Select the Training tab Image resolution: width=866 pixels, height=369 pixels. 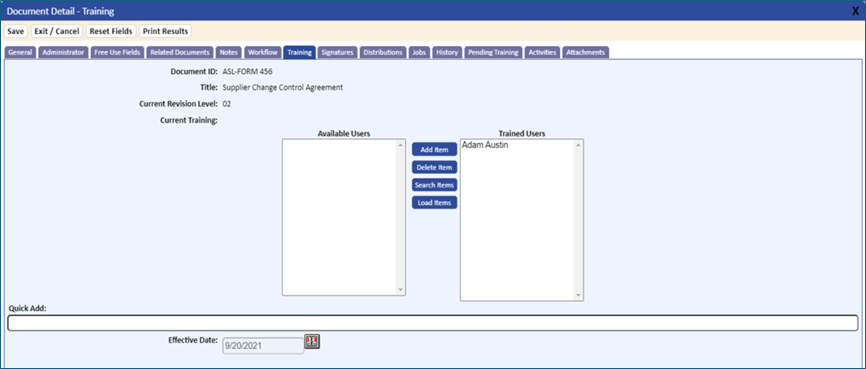tap(299, 52)
